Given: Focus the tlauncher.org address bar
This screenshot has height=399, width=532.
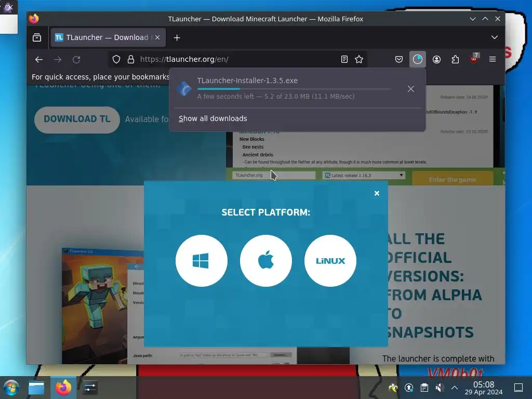Looking at the screenshot, I should 237,59.
